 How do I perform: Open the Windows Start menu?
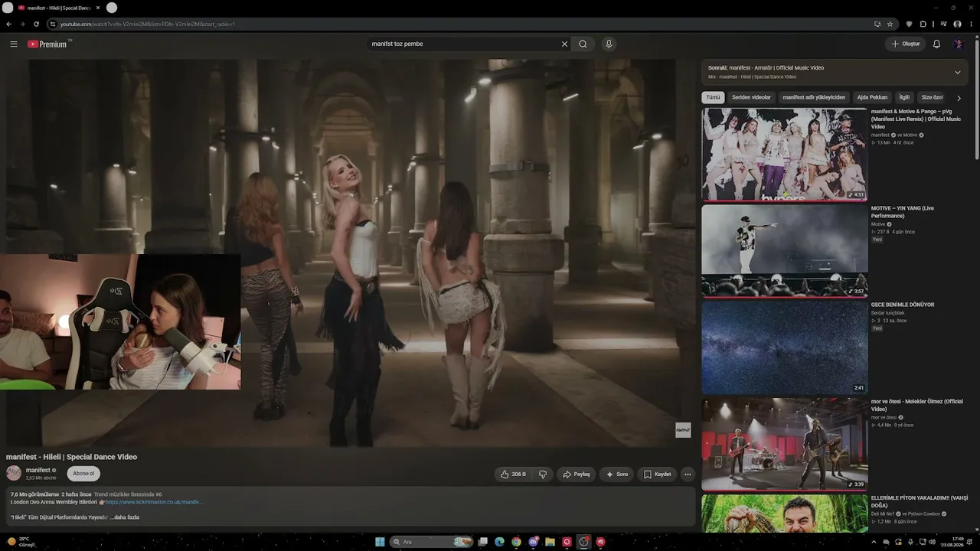[x=379, y=542]
